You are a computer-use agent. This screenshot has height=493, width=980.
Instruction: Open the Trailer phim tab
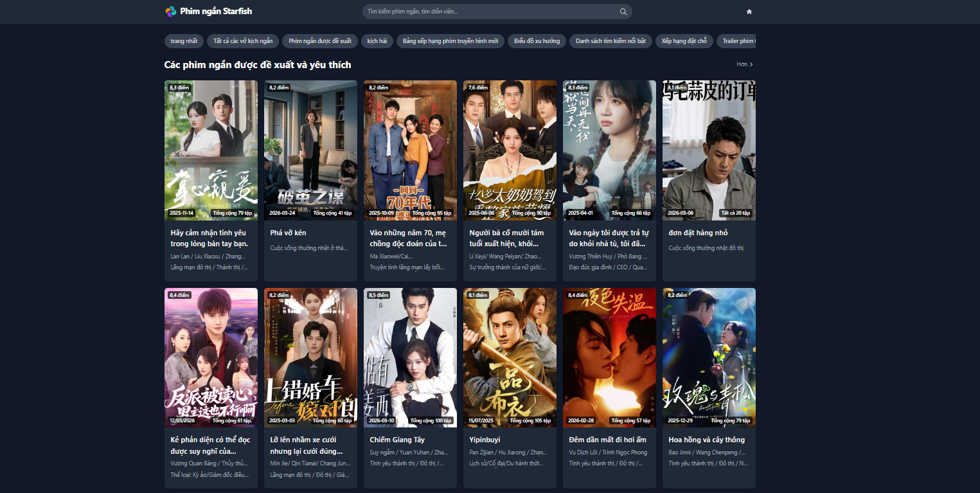click(x=736, y=41)
